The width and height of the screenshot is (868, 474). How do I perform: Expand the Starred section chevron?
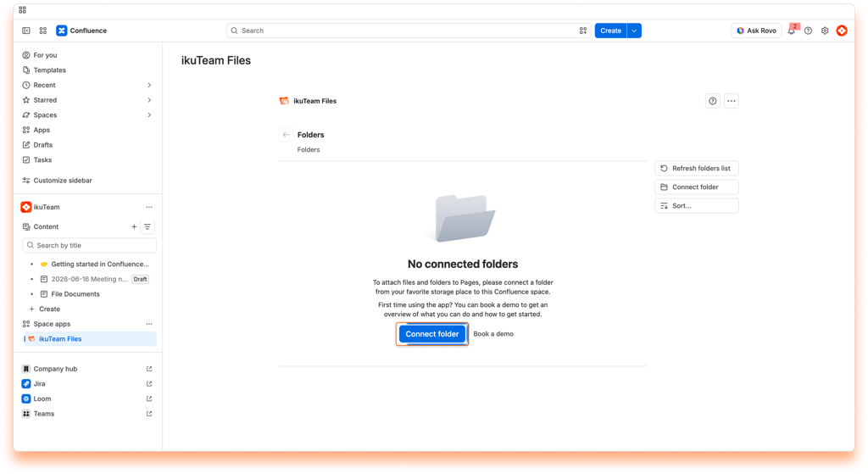coord(149,100)
